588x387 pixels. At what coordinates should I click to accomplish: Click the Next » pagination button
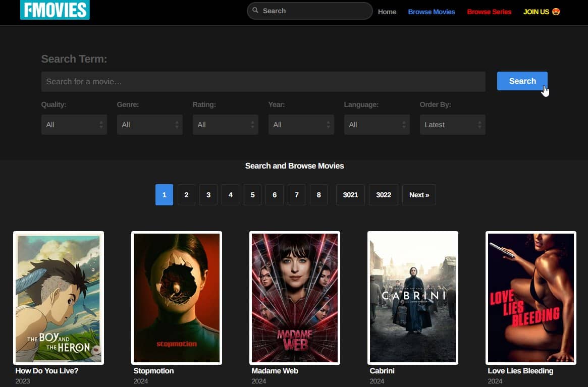[419, 195]
